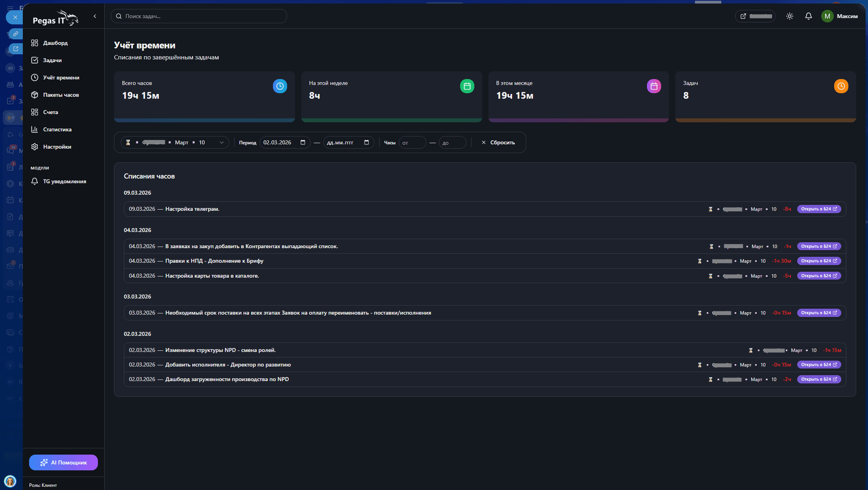Open the Статистика chart icon
Image resolution: width=868 pixels, height=490 pixels.
[x=35, y=129]
